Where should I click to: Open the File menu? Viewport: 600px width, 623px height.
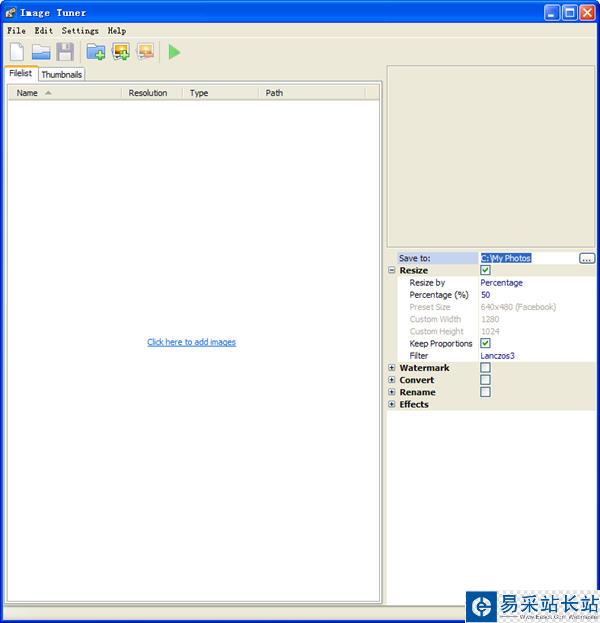pos(16,31)
